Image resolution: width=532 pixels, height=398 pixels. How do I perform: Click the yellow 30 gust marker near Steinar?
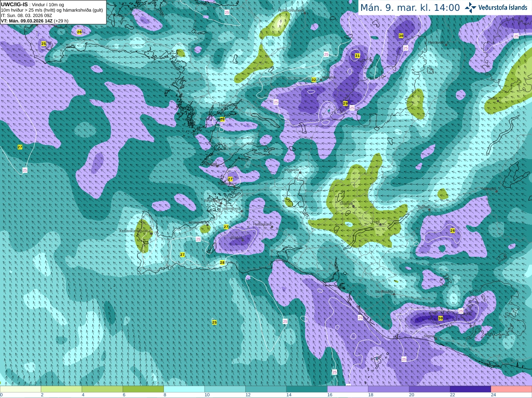[x=441, y=318]
